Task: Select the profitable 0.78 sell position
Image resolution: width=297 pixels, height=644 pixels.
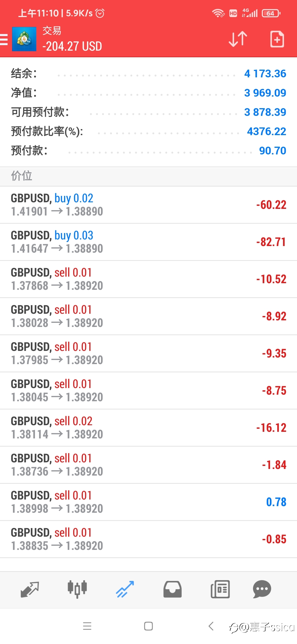Action: pyautogui.click(x=148, y=502)
